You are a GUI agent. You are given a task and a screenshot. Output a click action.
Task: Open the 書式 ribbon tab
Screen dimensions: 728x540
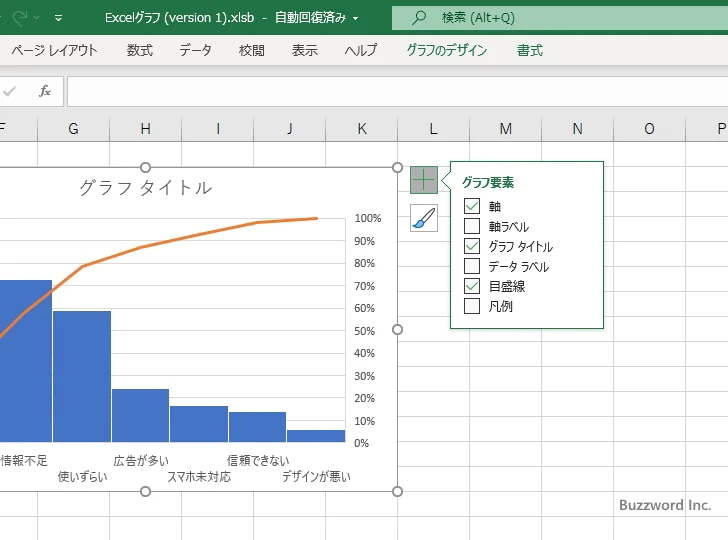[x=530, y=50]
